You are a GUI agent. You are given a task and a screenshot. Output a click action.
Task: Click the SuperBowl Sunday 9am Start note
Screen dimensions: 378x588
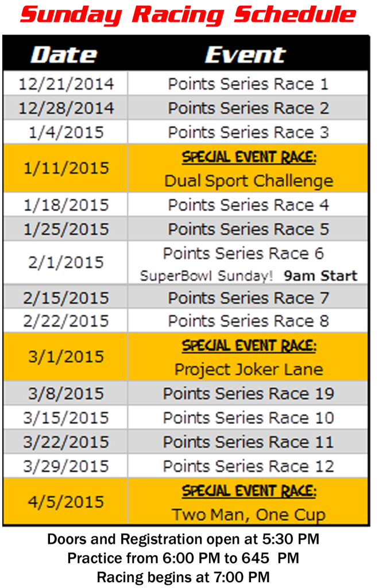point(249,276)
